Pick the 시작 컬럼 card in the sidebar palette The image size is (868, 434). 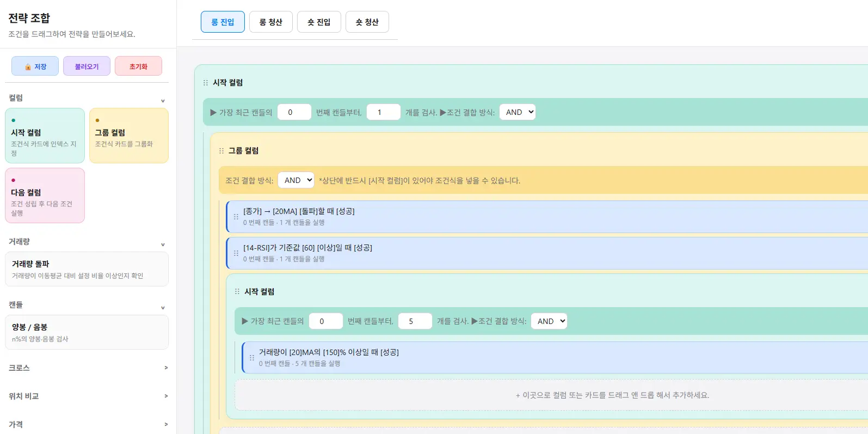(x=45, y=136)
